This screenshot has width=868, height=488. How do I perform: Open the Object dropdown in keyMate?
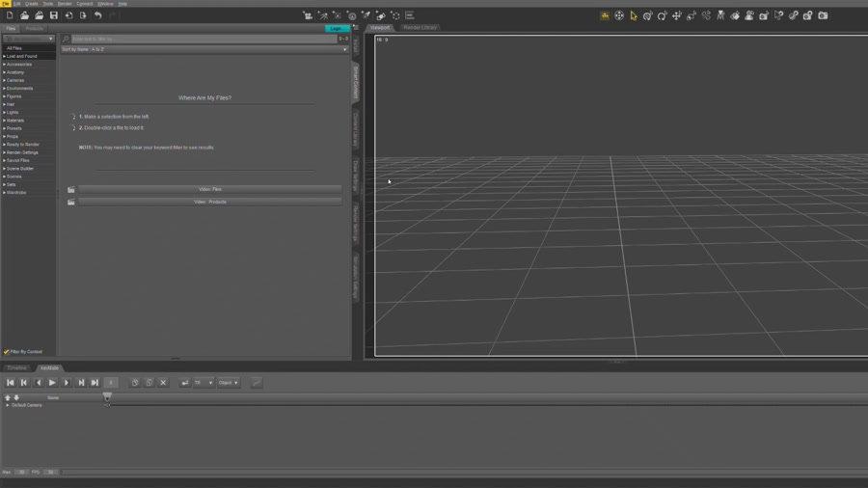(229, 383)
